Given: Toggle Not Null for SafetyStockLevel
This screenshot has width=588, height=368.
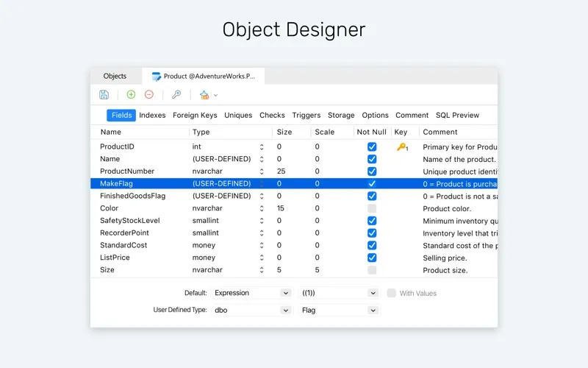Looking at the screenshot, I should (x=372, y=221).
